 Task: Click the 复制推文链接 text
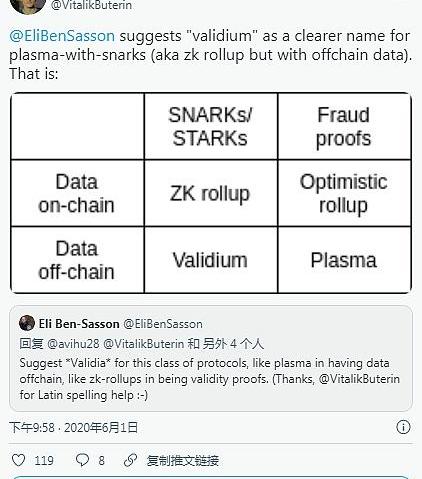pyautogui.click(x=183, y=460)
